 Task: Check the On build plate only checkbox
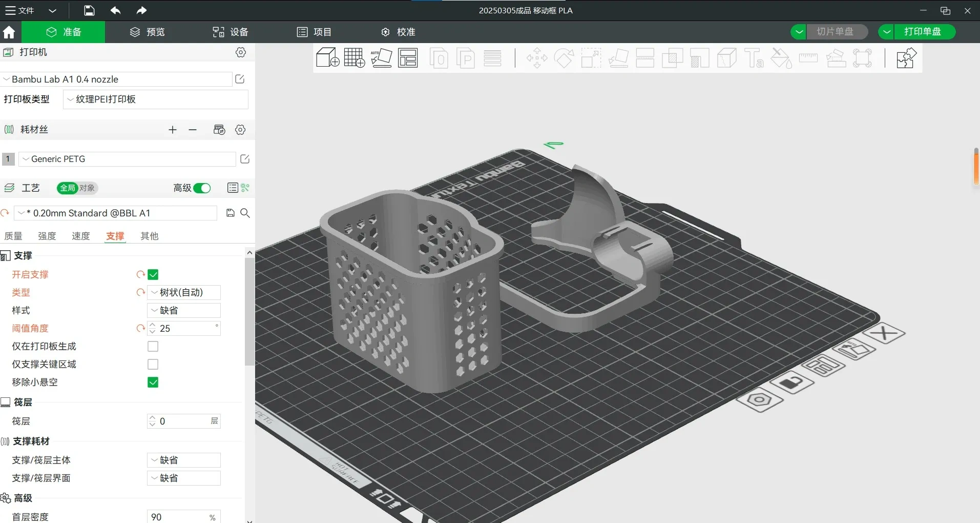point(153,347)
